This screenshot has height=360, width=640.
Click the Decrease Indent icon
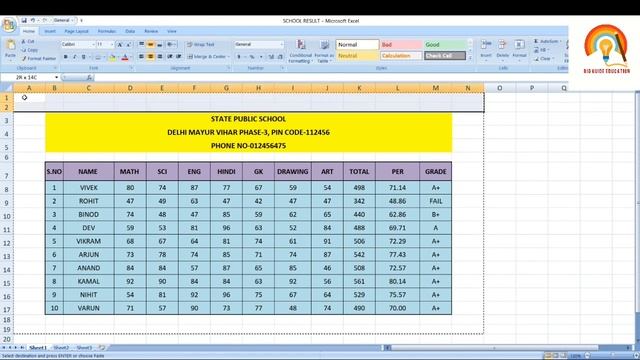tap(170, 57)
